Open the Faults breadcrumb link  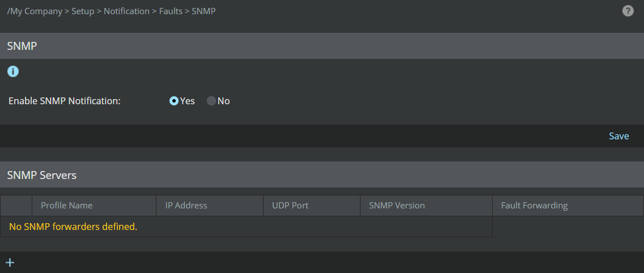point(171,11)
